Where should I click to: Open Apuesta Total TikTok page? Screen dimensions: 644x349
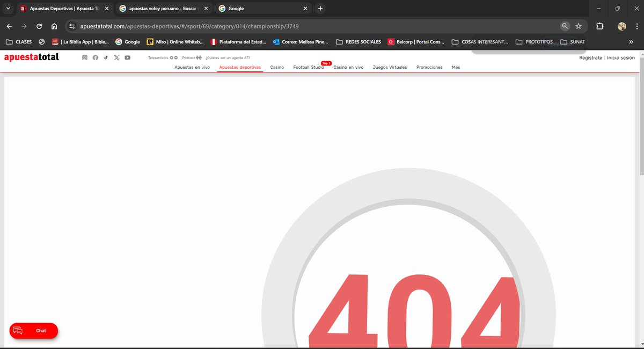pos(106,57)
